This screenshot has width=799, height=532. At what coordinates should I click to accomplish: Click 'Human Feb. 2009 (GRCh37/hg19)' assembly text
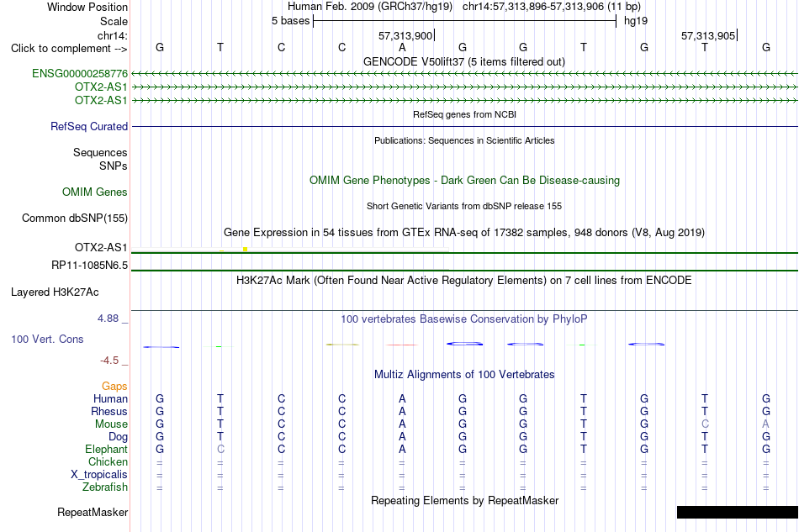tap(370, 7)
